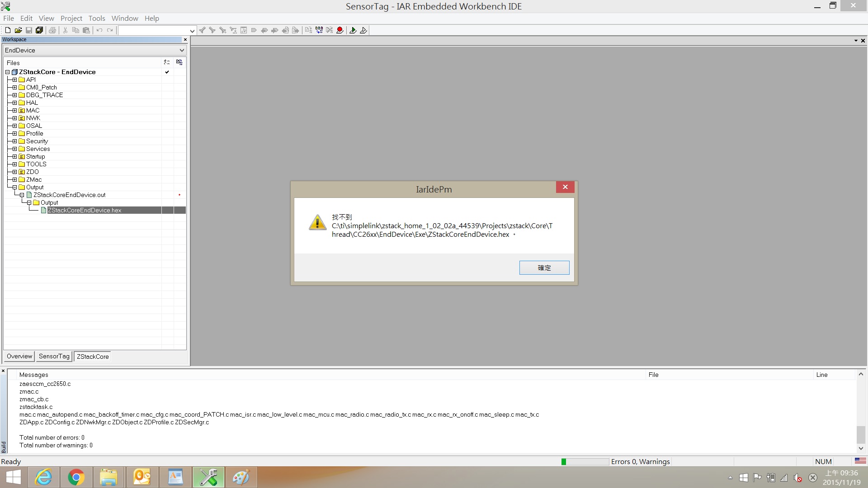
Task: Click the Compile toolbar icon
Action: point(308,30)
